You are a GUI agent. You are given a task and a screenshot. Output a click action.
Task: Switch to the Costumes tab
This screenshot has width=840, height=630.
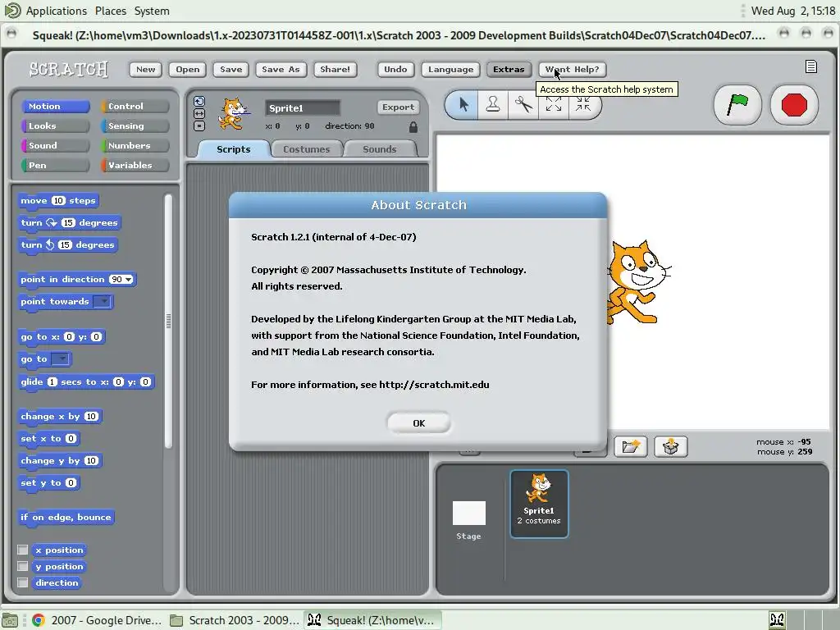click(307, 149)
